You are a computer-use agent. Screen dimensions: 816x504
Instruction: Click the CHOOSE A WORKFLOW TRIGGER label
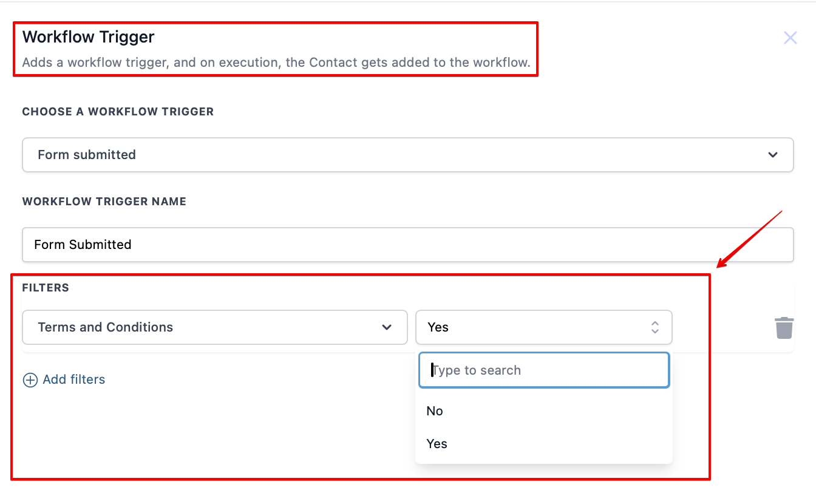[118, 112]
